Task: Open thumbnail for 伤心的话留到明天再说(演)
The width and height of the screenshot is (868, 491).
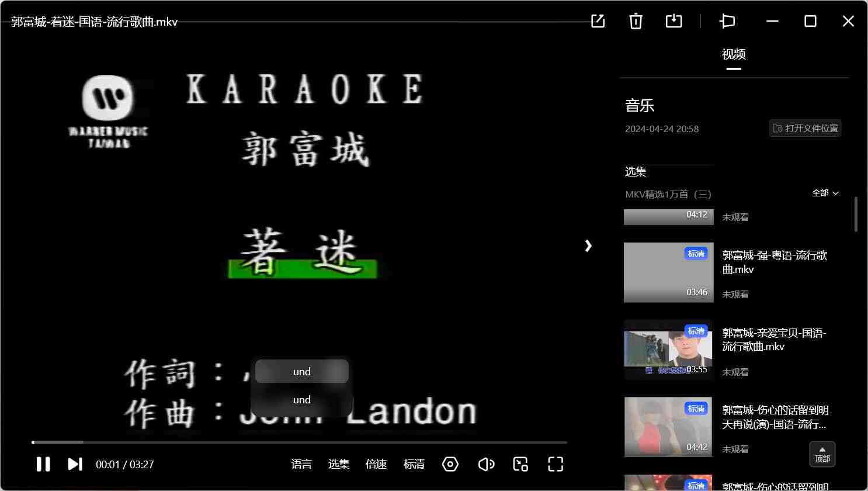Action: pyautogui.click(x=669, y=427)
